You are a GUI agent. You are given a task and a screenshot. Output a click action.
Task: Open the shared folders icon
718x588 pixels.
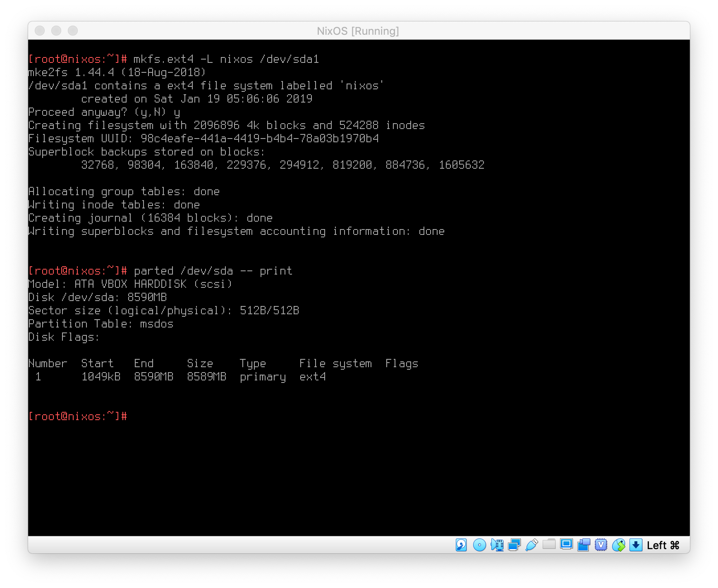[x=549, y=544]
